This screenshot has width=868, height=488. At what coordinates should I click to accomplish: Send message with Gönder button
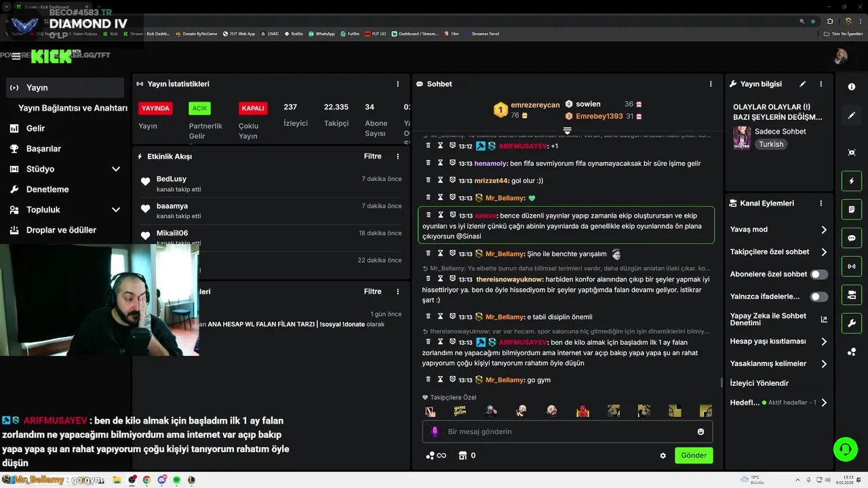694,455
